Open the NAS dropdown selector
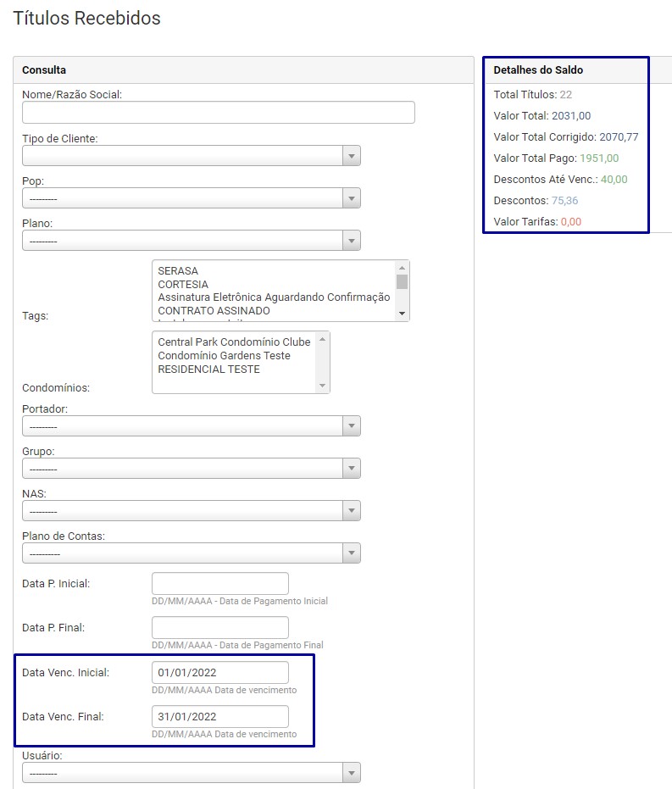 (x=191, y=511)
